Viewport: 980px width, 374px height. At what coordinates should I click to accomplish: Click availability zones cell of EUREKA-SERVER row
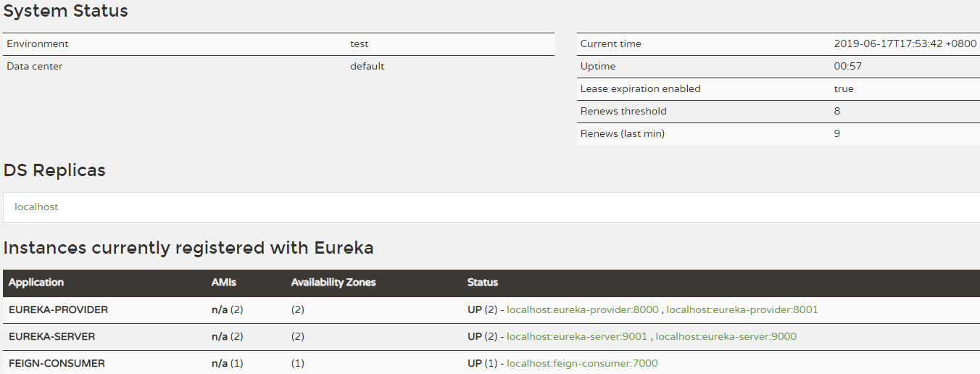(298, 337)
